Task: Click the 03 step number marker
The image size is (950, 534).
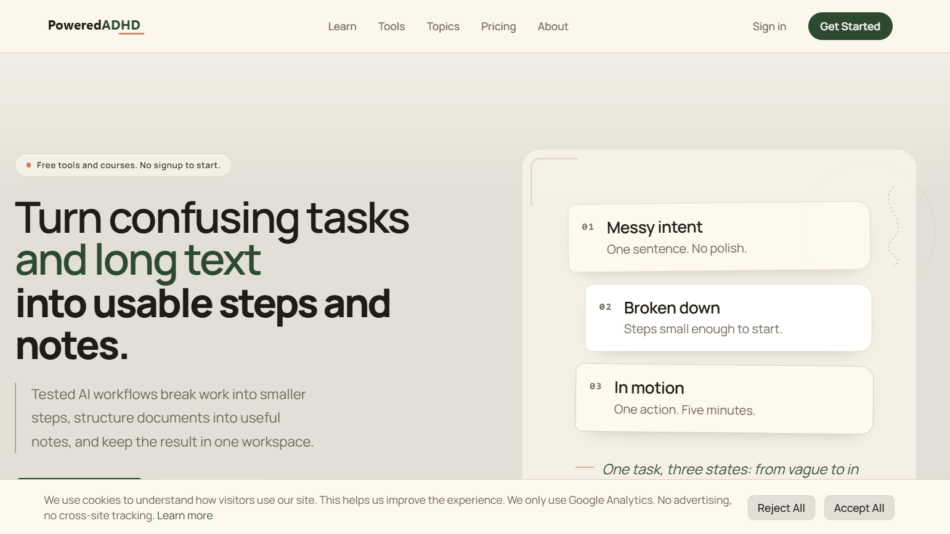Action: (x=596, y=386)
